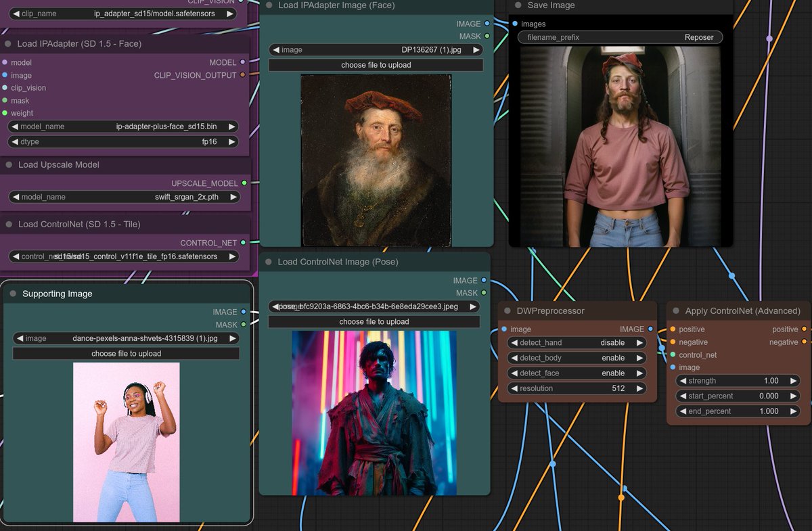Click the right arrow of dtype fp16
This screenshot has width=812, height=531.
point(231,142)
